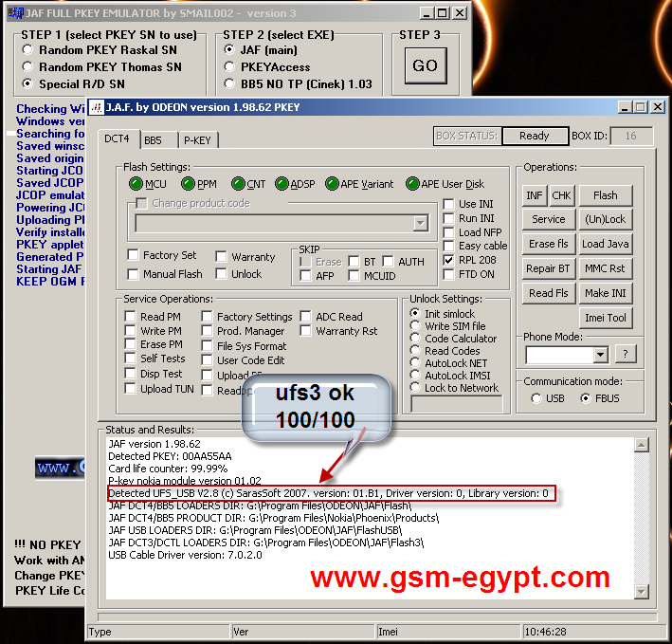Enable the SKIP BT checkbox

click(x=354, y=261)
